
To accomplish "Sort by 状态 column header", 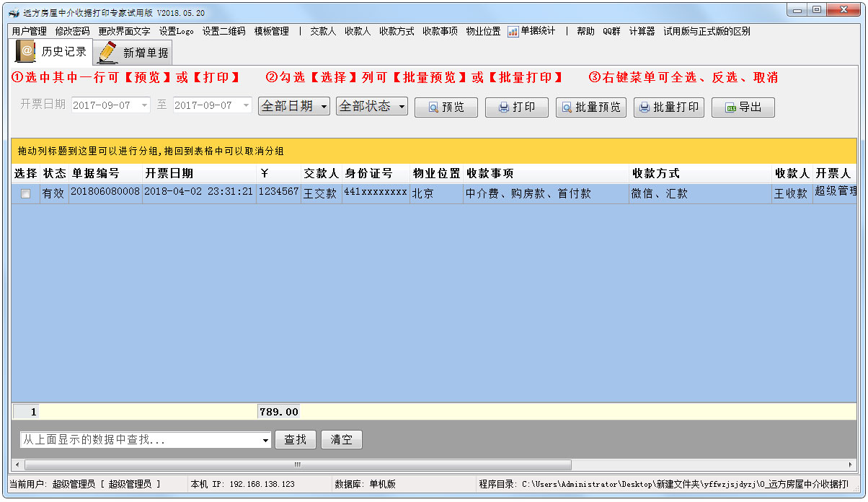I will (55, 174).
